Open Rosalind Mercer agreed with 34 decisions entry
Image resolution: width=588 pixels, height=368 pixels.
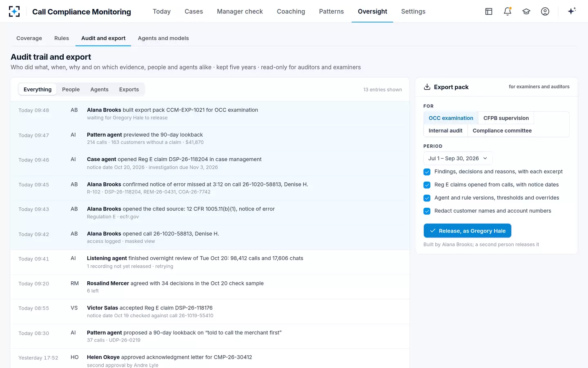point(210,287)
